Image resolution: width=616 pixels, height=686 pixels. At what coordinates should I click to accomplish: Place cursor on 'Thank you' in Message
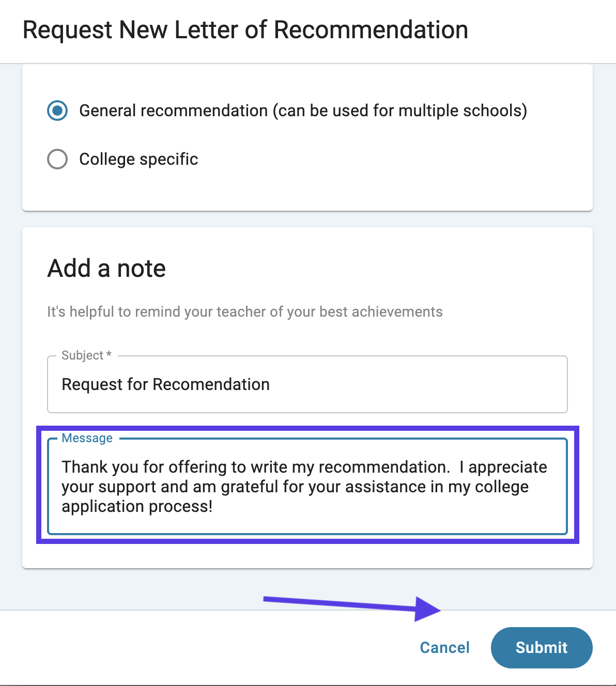100,467
